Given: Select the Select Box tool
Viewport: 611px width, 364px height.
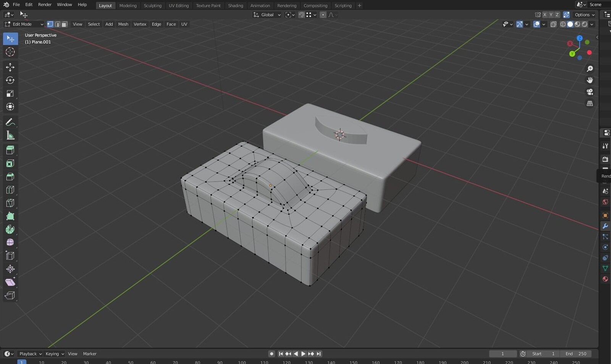Looking at the screenshot, I should click(10, 39).
